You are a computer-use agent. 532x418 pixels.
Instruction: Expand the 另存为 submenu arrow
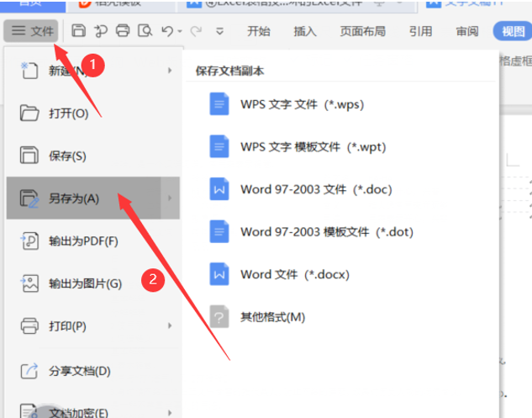tap(170, 198)
